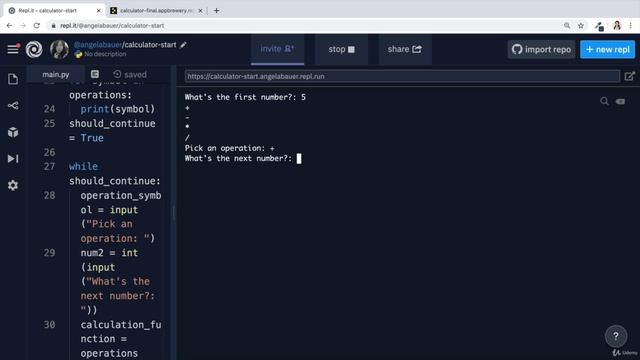640x360 pixels.
Task: Click the 'True' value in the editor
Action: coord(92,138)
